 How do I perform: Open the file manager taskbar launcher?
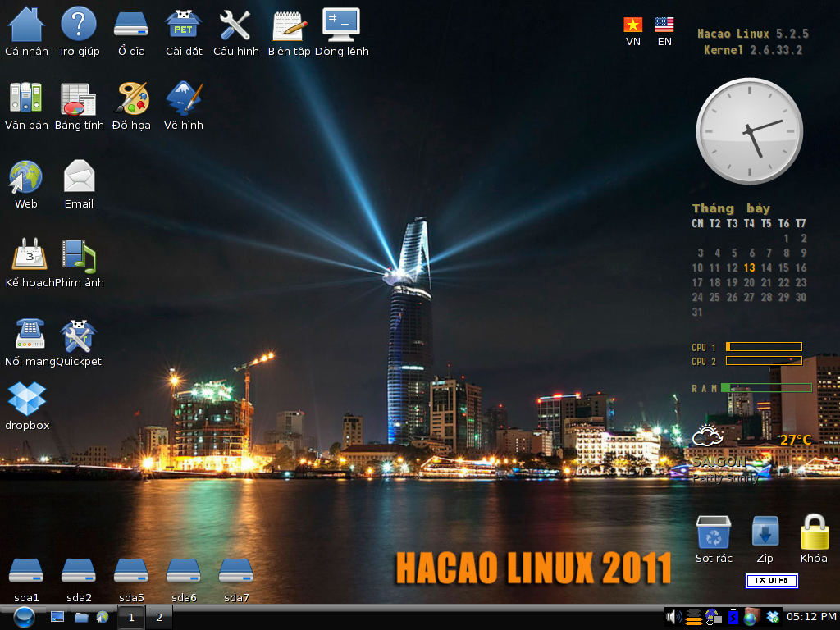point(81,618)
